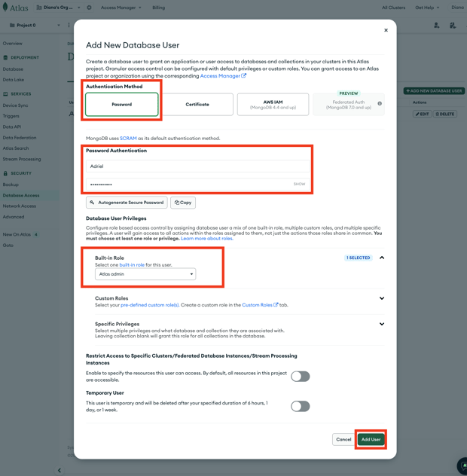The width and height of the screenshot is (467, 476).
Task: Click Autogenerate Secure Password button
Action: (127, 203)
